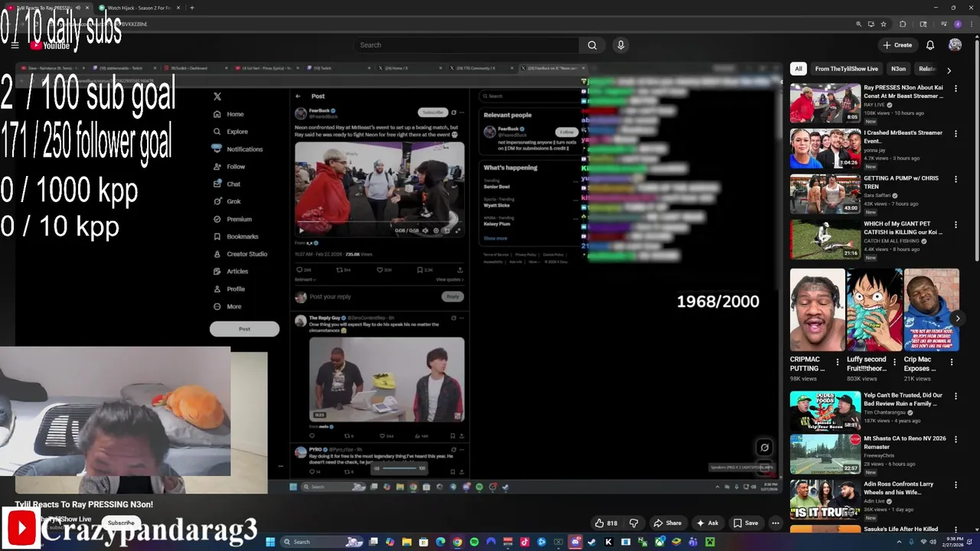Click the YouTube logo to go home

tap(51, 45)
